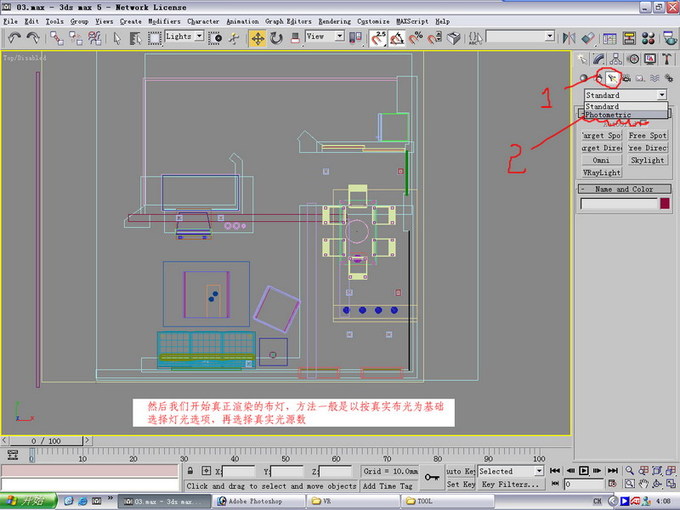Activate the Select and Scale tool

coord(295,38)
